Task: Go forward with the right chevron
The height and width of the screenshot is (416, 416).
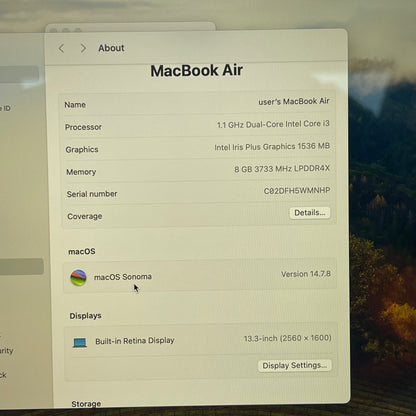Action: point(83,48)
